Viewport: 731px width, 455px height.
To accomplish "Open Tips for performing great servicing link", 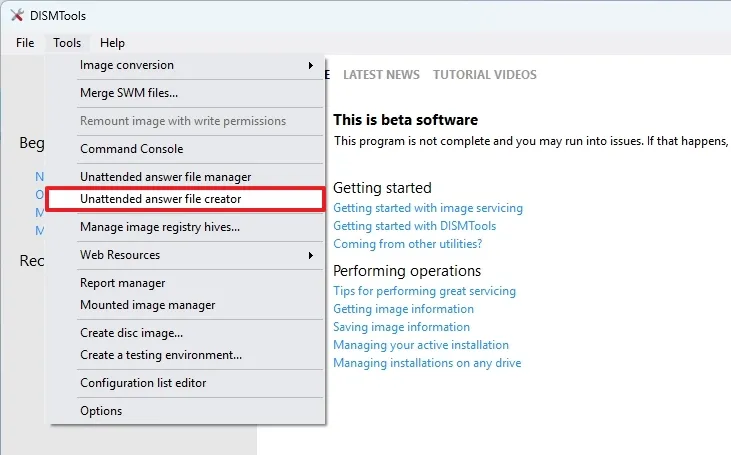I will (424, 291).
